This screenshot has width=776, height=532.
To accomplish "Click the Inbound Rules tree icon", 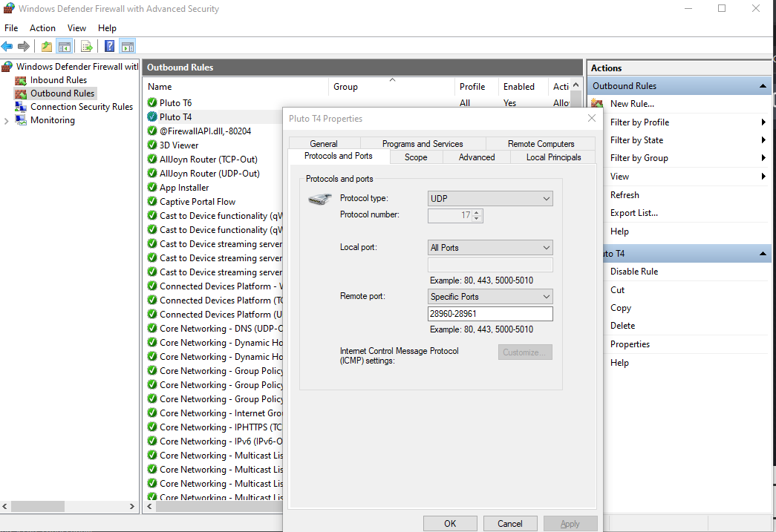I will point(21,80).
